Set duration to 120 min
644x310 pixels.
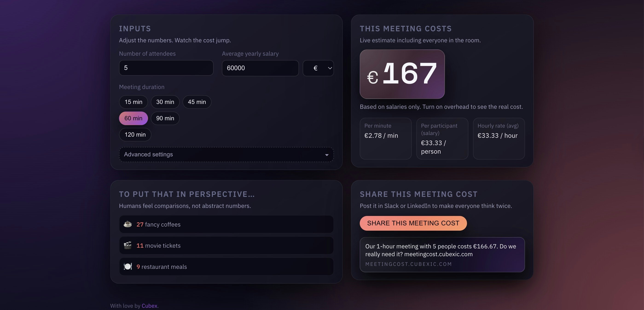[x=135, y=135]
